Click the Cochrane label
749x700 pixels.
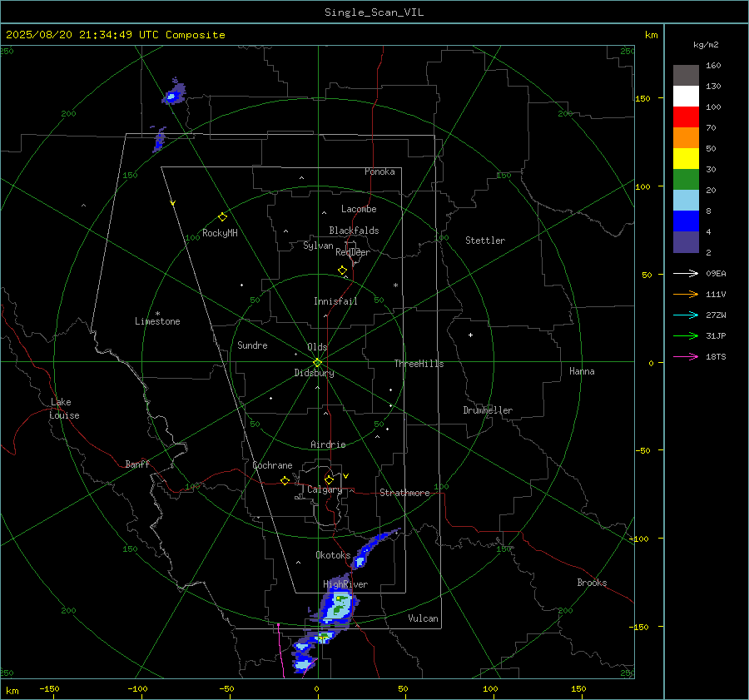(272, 465)
